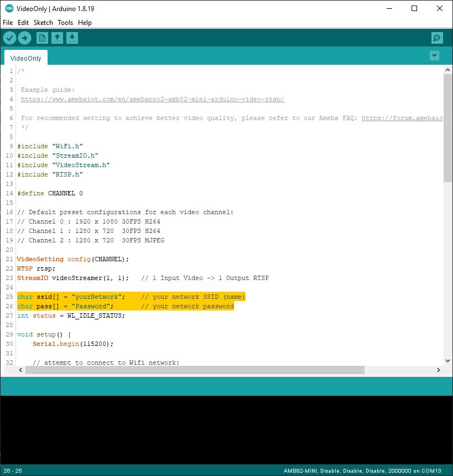Expand the tab options dropdown arrow
The width and height of the screenshot is (453, 476).
point(434,55)
